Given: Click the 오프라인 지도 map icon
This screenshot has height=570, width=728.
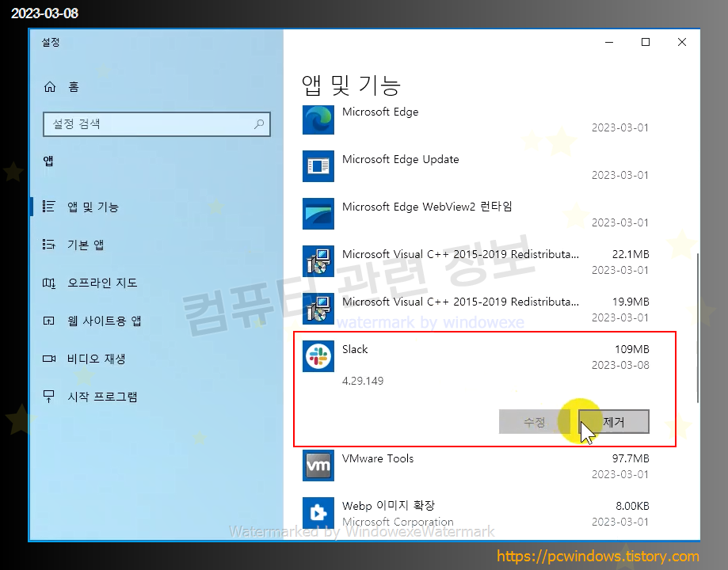Looking at the screenshot, I should point(49,283).
